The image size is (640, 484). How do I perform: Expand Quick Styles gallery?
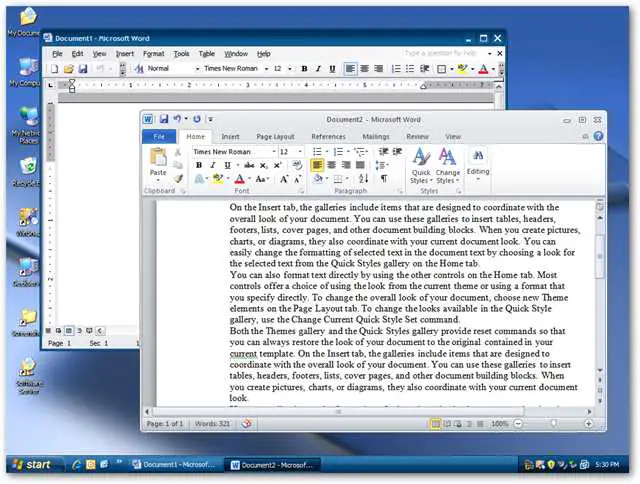pyautogui.click(x=421, y=167)
